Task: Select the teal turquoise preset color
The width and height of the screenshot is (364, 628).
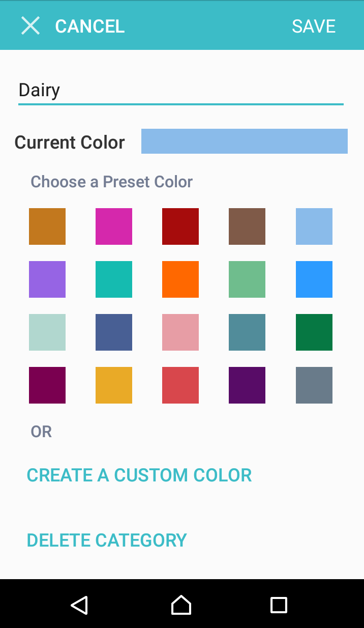Action: coord(114,279)
